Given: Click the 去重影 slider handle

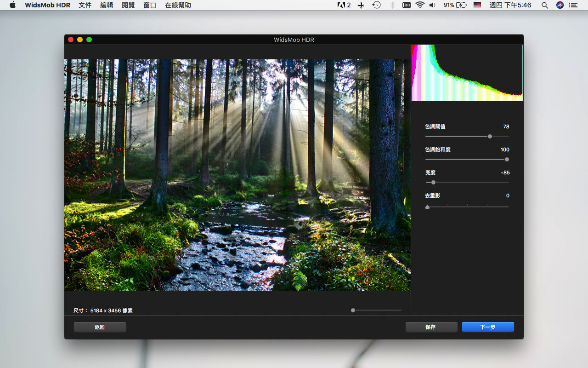Looking at the screenshot, I should [x=427, y=207].
